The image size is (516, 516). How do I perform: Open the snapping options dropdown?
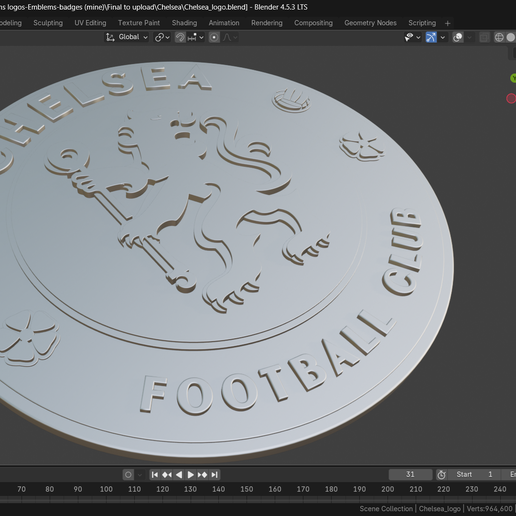coord(195,37)
